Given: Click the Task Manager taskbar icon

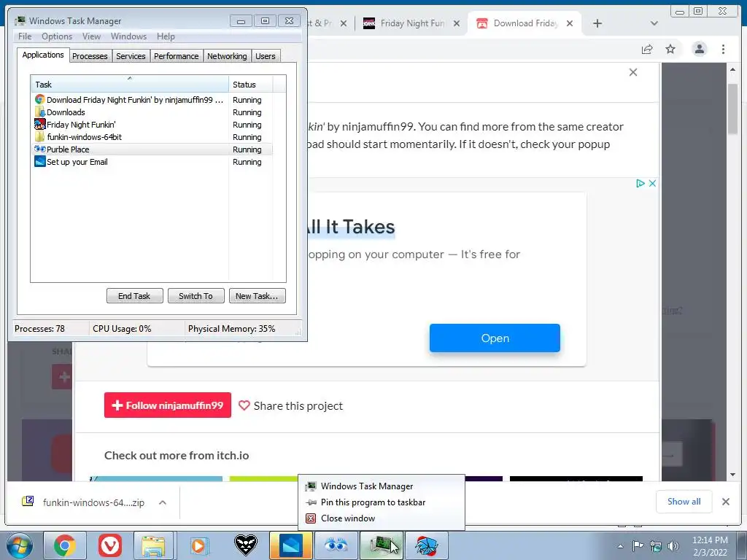Looking at the screenshot, I should [382, 545].
